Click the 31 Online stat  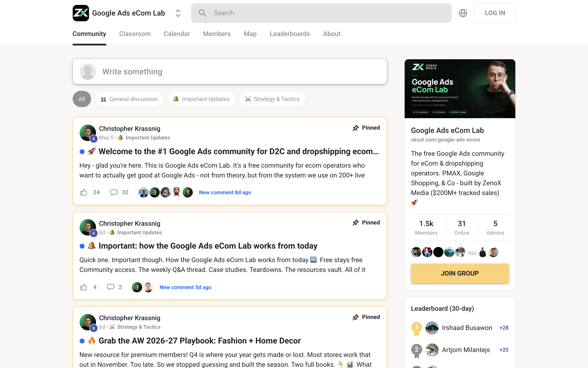[x=462, y=228]
